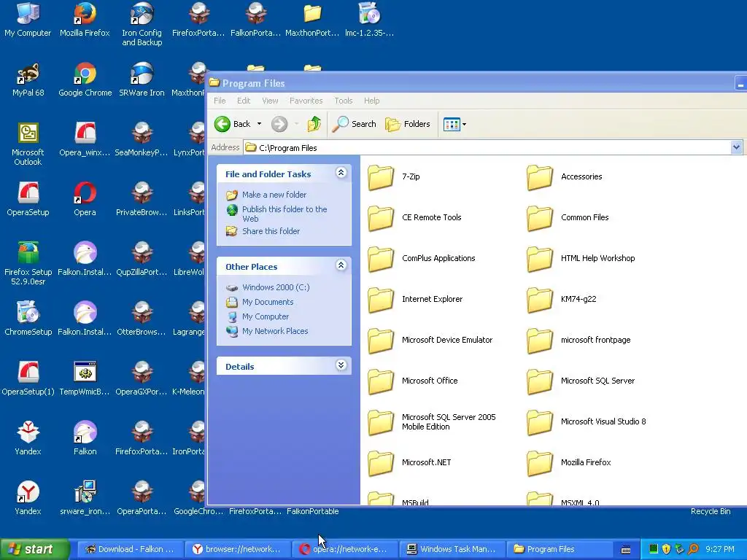Go to My Documents link
Viewport: 747px width, 560px height.
click(267, 302)
